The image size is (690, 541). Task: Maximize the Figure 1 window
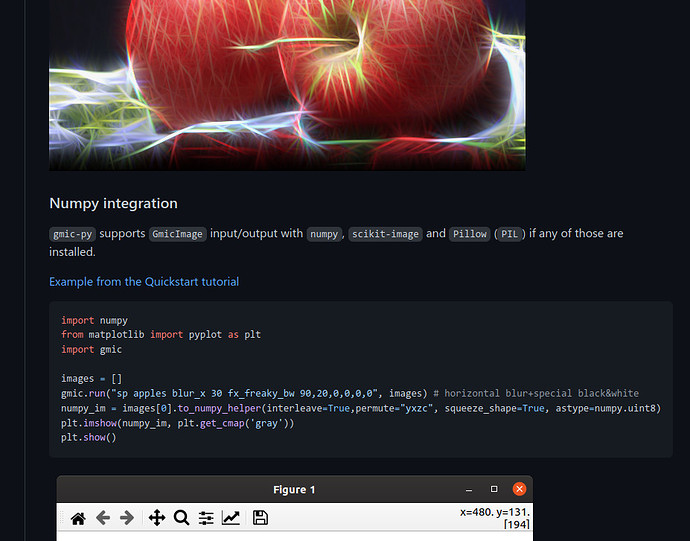click(x=494, y=489)
